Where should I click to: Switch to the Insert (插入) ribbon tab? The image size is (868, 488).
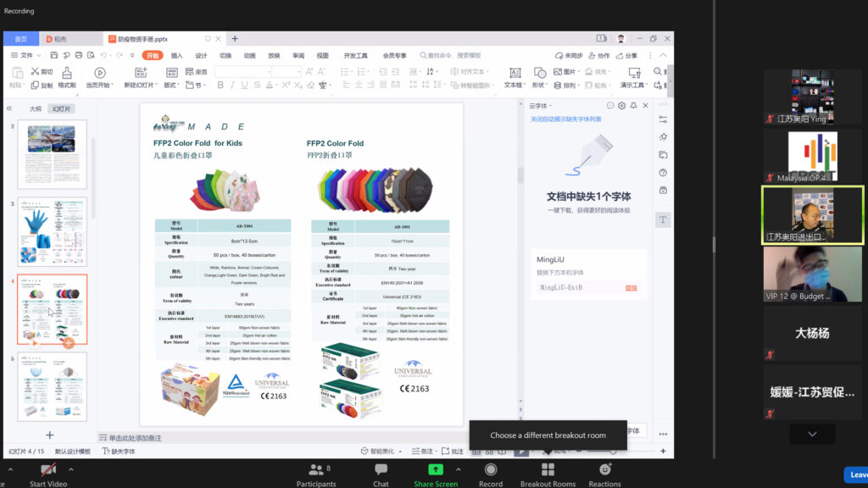coord(176,55)
